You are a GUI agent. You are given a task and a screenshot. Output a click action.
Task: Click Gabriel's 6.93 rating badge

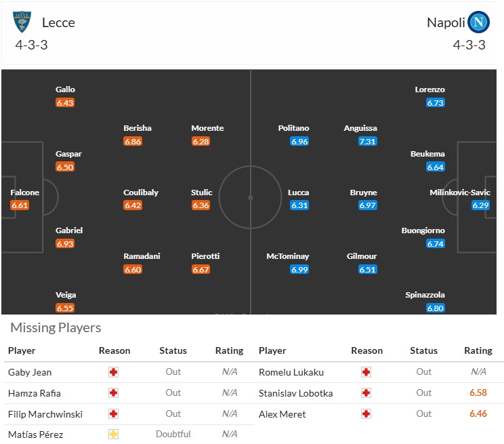[x=65, y=243]
